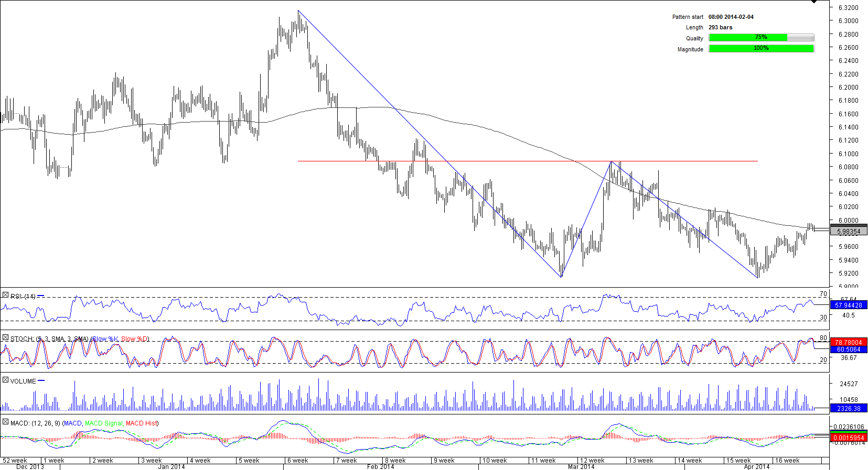Image resolution: width=868 pixels, height=470 pixels.
Task: Click the RSI 30 level label
Action: (x=823, y=318)
